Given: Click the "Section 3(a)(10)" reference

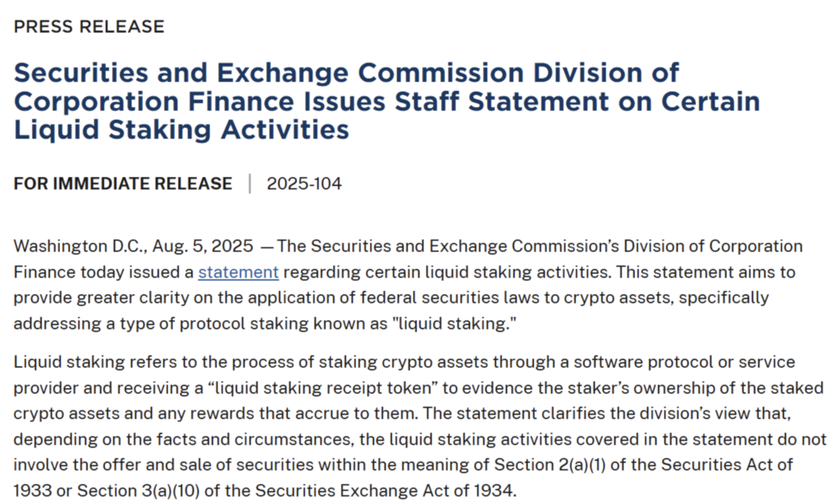Looking at the screenshot, I should point(138,491).
